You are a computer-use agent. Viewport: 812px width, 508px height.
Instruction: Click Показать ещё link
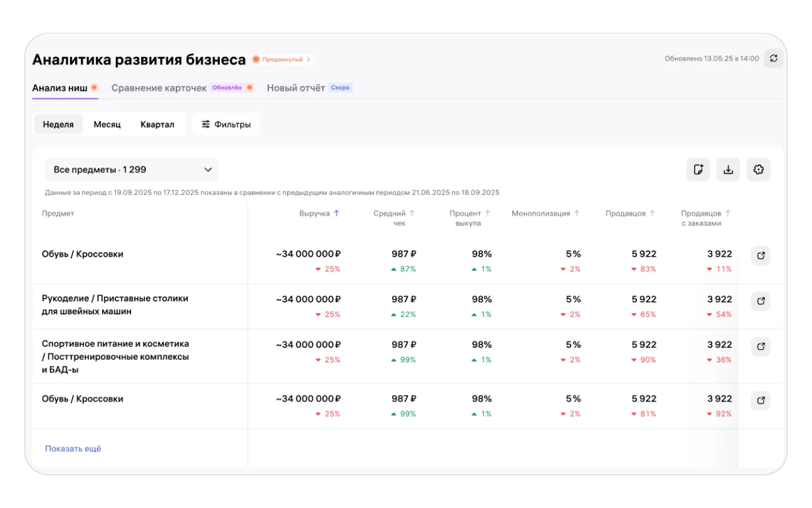click(x=73, y=449)
